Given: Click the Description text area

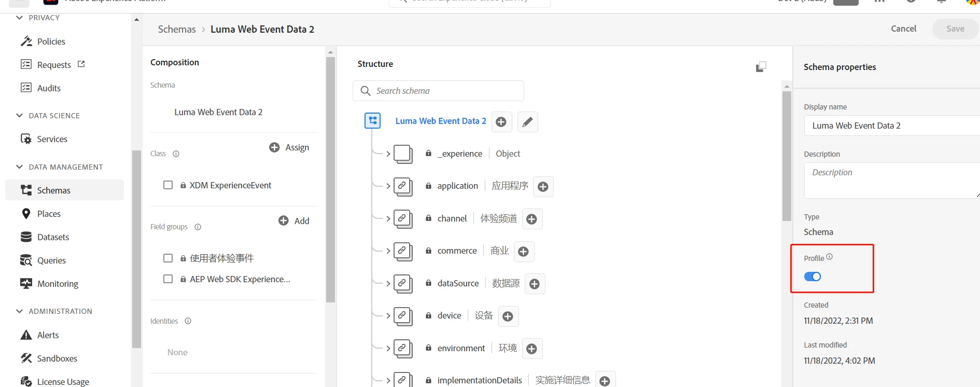Looking at the screenshot, I should (892, 181).
